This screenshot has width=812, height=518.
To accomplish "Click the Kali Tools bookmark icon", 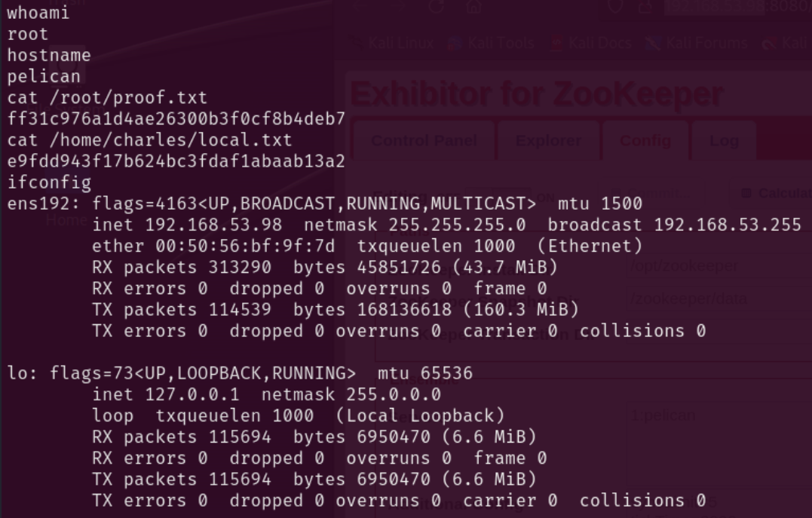I will (x=453, y=43).
